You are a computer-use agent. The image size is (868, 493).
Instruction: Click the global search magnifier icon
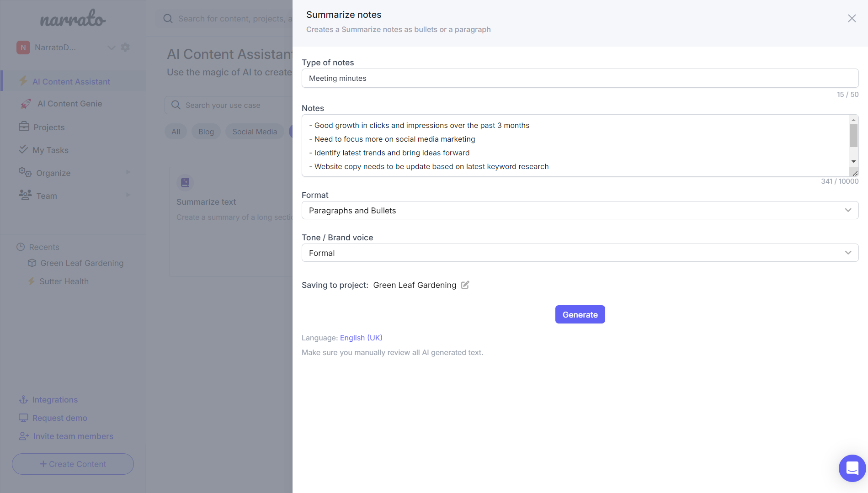168,18
